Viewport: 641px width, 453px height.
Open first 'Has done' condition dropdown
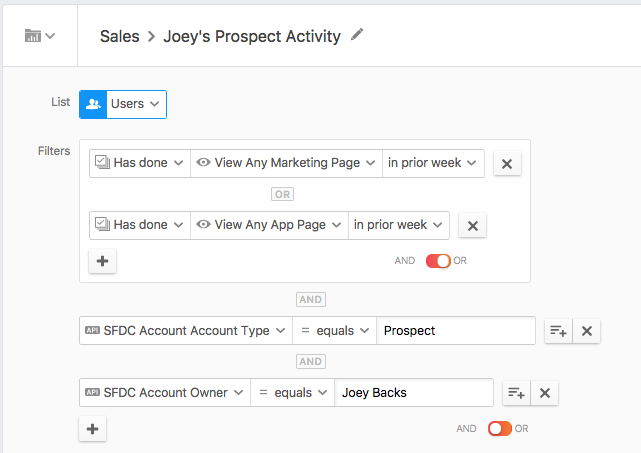coord(139,163)
